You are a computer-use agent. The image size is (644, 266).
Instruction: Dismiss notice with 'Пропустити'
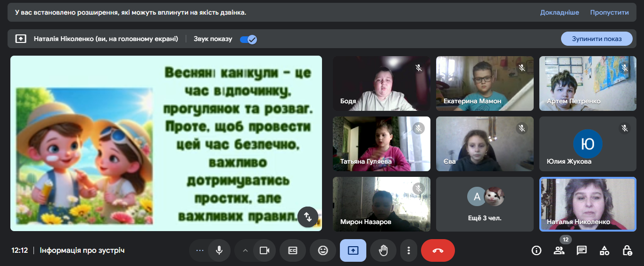[x=610, y=13]
